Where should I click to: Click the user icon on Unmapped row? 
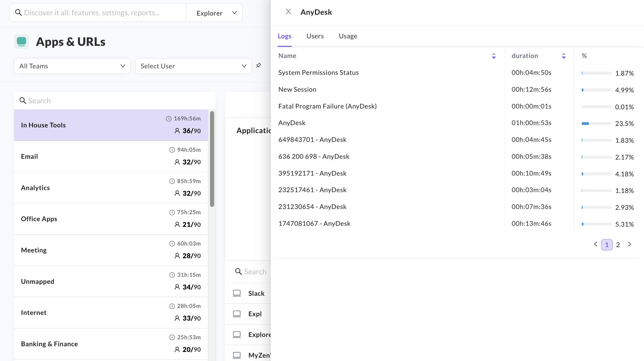177,287
